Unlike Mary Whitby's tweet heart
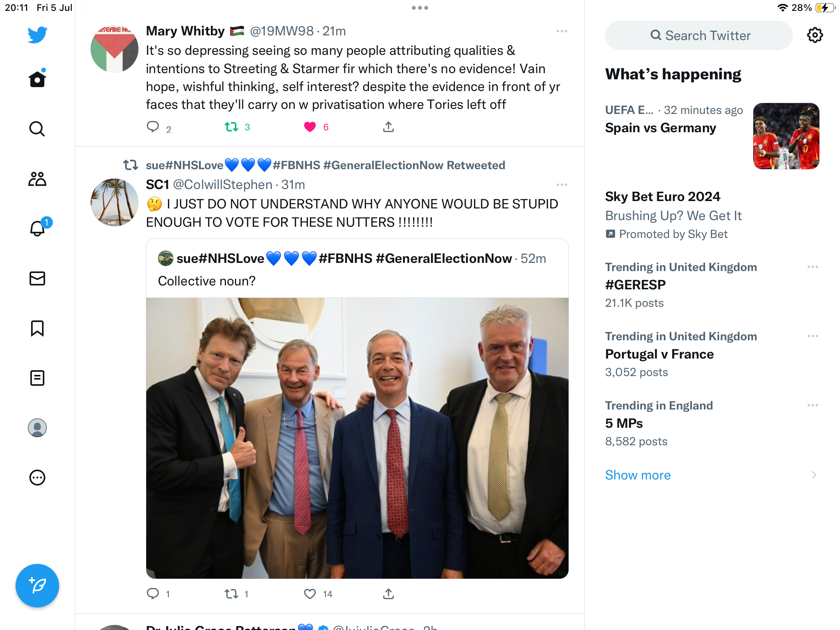This screenshot has width=840, height=630. click(x=310, y=127)
